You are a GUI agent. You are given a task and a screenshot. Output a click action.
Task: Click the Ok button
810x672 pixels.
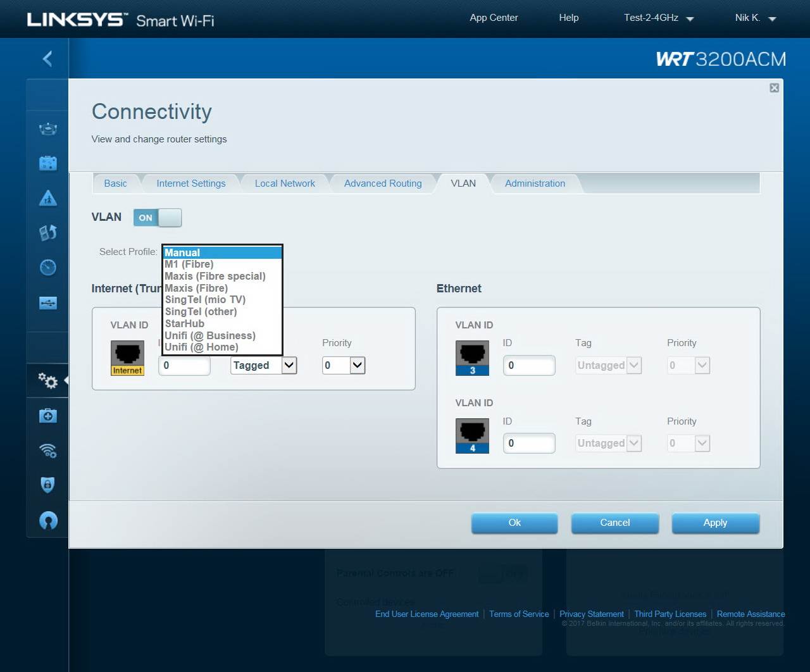pyautogui.click(x=514, y=523)
